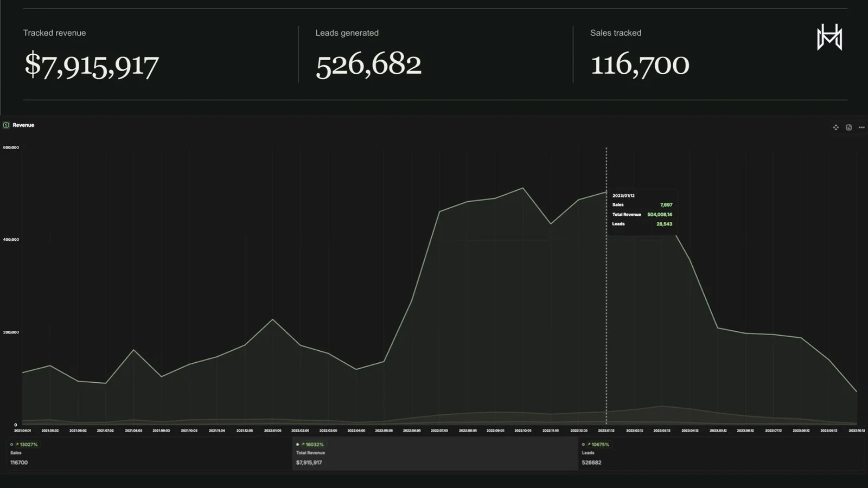
Task: Click the 2023.10.12 x-axis date label
Action: click(x=857, y=431)
